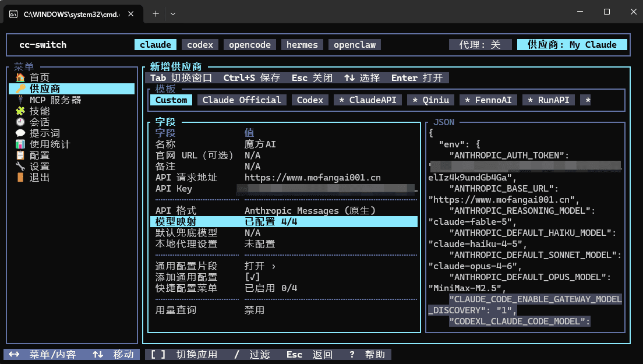Choose 退出 in the menu
Image resolution: width=643 pixels, height=364 pixels.
[x=72, y=177]
